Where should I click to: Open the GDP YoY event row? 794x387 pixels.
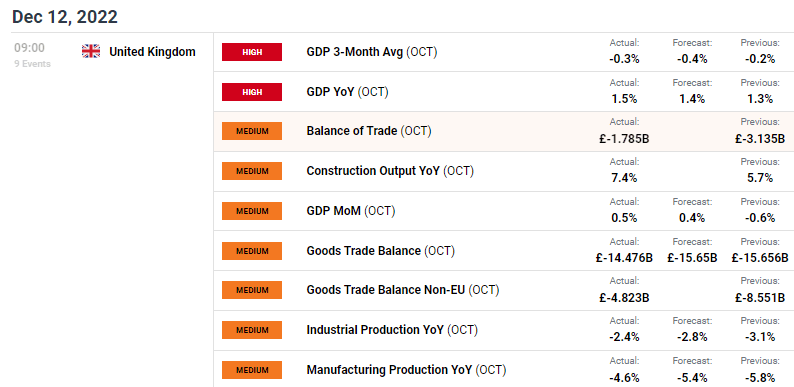click(503, 92)
